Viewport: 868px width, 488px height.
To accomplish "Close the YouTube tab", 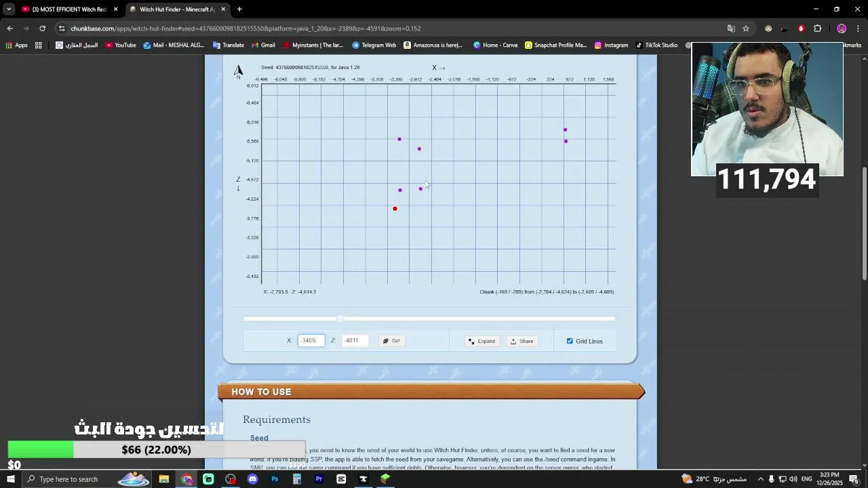I will tap(116, 9).
